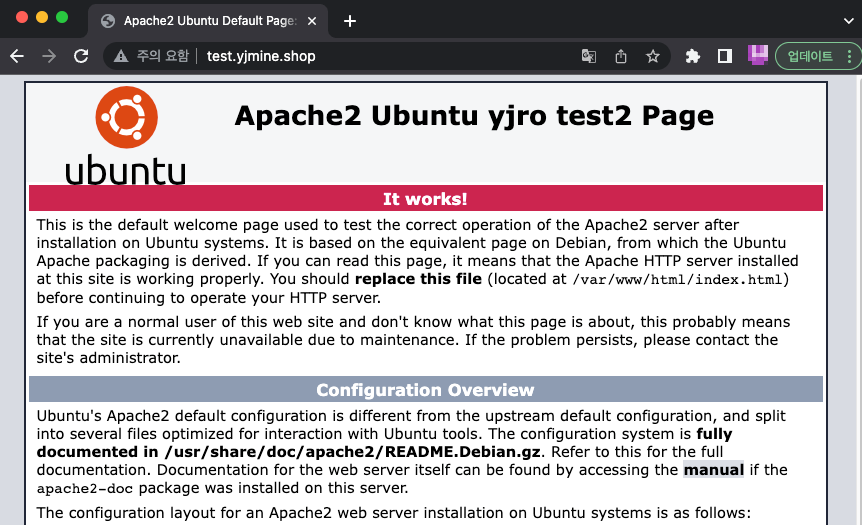Go back to the previous page
The image size is (862, 525).
pos(17,56)
